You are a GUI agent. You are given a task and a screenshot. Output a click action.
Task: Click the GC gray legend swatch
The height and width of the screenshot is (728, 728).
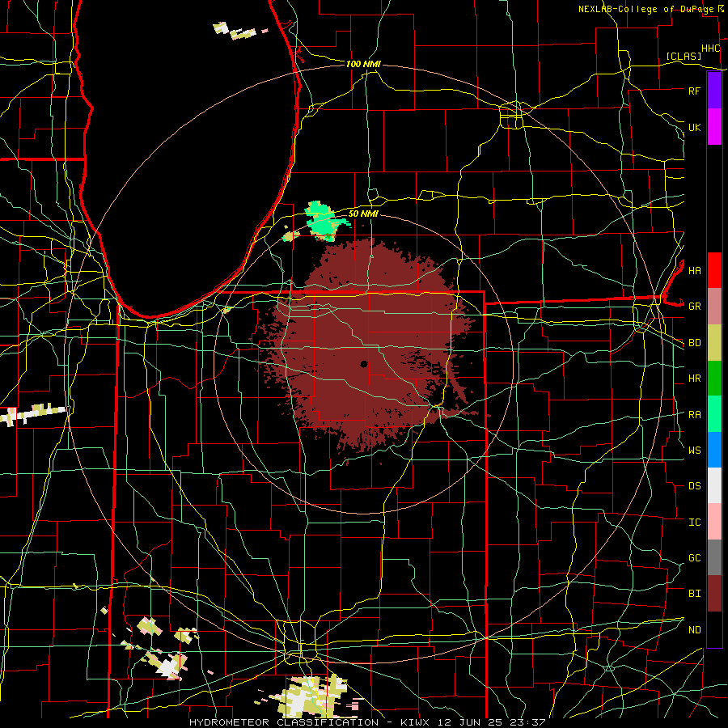[x=714, y=557]
